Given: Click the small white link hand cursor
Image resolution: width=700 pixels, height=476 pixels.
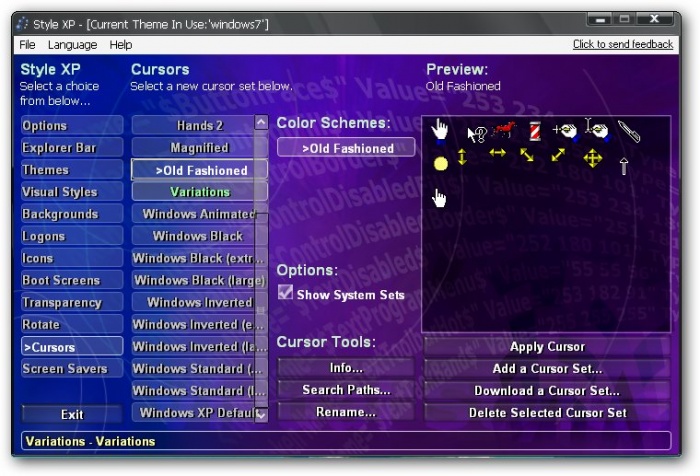Looking at the screenshot, I should tap(439, 198).
